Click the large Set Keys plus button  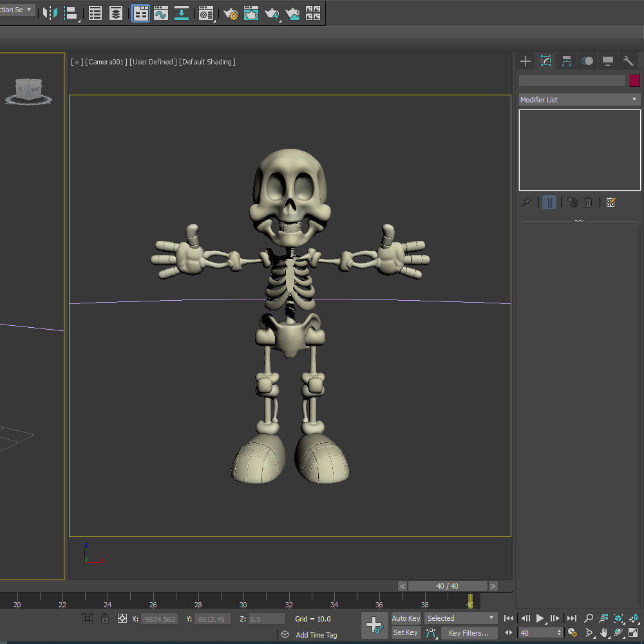(x=375, y=625)
